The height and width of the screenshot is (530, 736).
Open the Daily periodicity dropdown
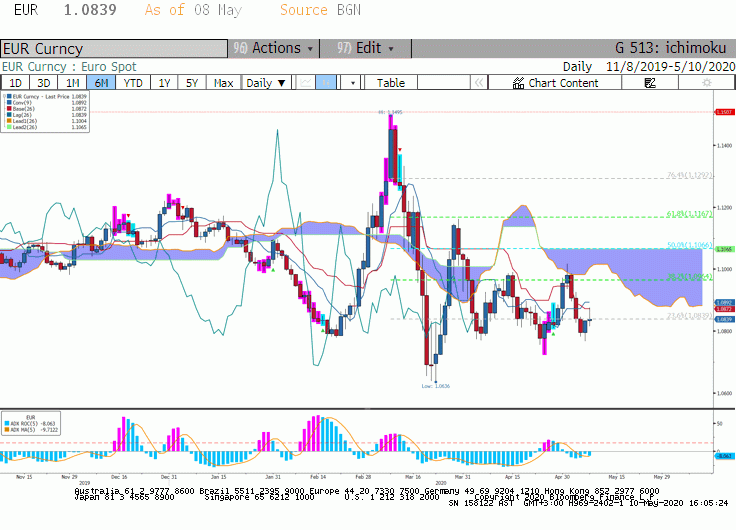[x=266, y=83]
